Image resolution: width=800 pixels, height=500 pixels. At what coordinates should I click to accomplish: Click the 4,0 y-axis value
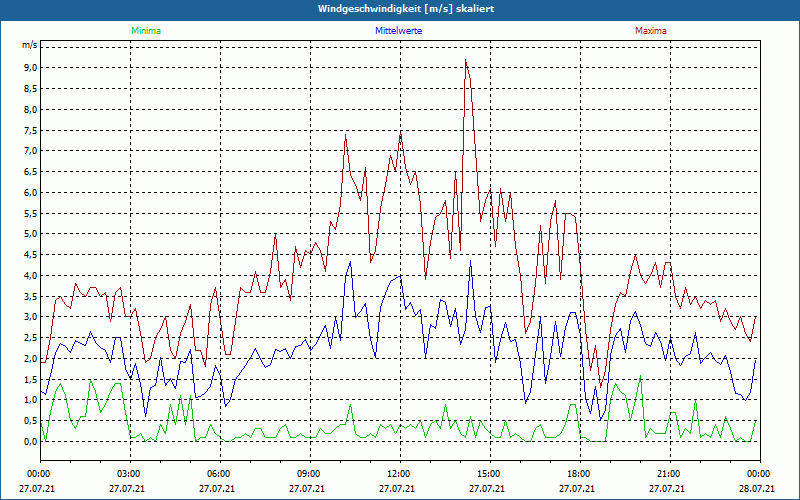31,276
